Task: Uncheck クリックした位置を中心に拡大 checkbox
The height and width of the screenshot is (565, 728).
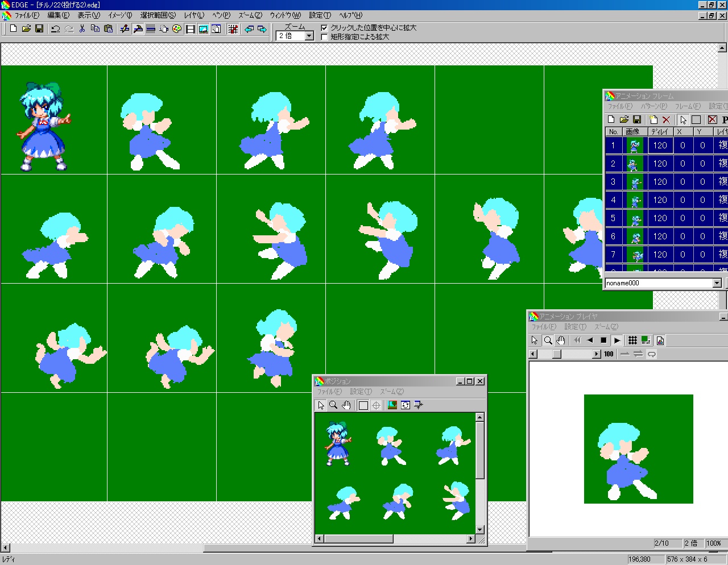Action: [x=325, y=27]
